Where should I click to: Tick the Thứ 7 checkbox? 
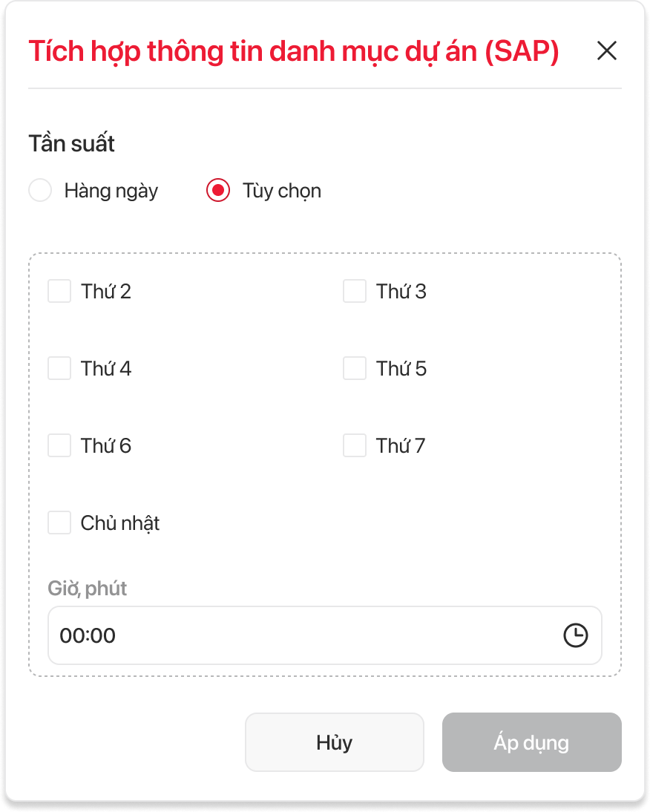pyautogui.click(x=355, y=445)
